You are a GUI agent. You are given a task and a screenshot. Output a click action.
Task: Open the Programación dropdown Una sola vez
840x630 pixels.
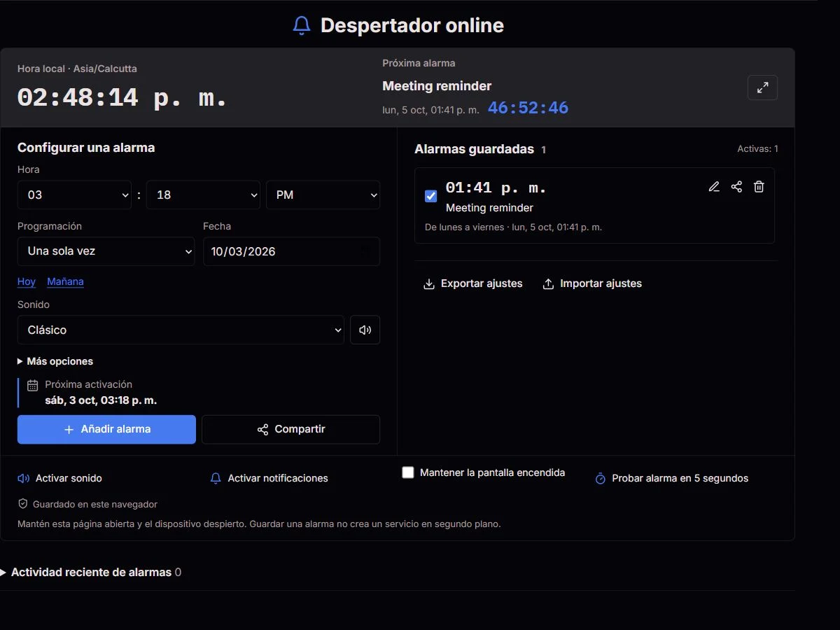(x=106, y=251)
